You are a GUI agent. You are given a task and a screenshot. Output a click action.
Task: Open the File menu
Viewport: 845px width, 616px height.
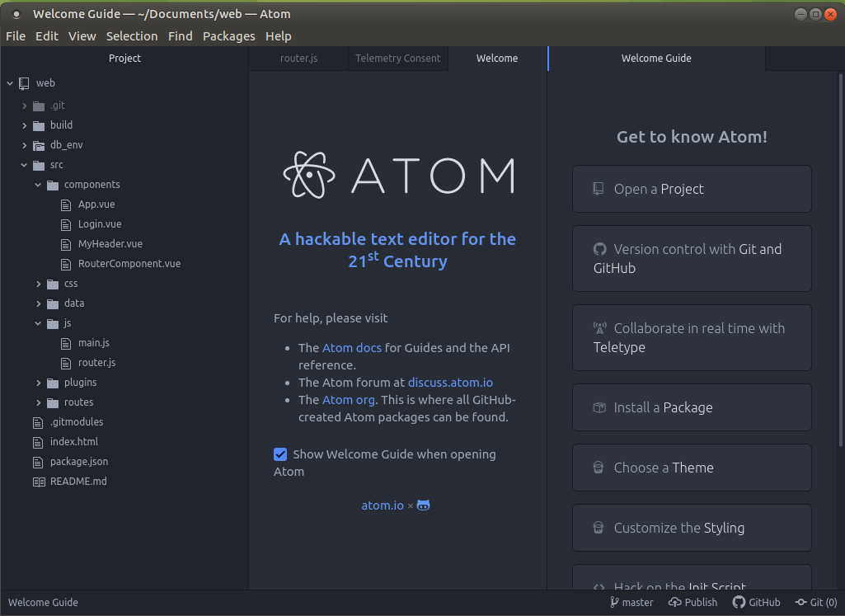[x=16, y=36]
